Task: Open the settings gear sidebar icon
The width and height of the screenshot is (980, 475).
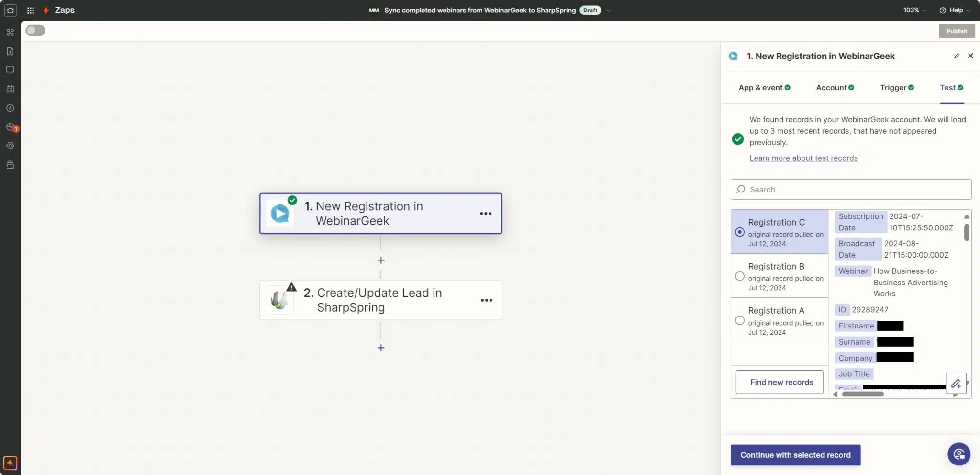Action: coord(10,146)
